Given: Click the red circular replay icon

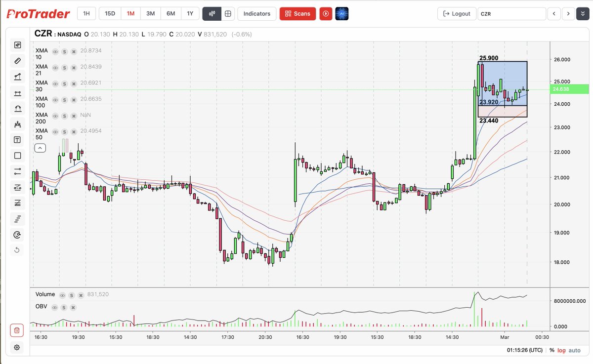Looking at the screenshot, I should click(326, 13).
